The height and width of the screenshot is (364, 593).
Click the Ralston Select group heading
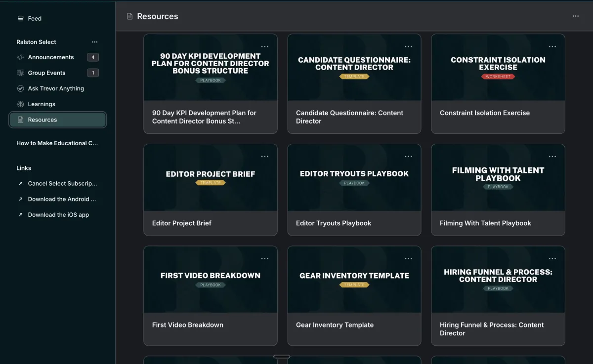pyautogui.click(x=36, y=42)
